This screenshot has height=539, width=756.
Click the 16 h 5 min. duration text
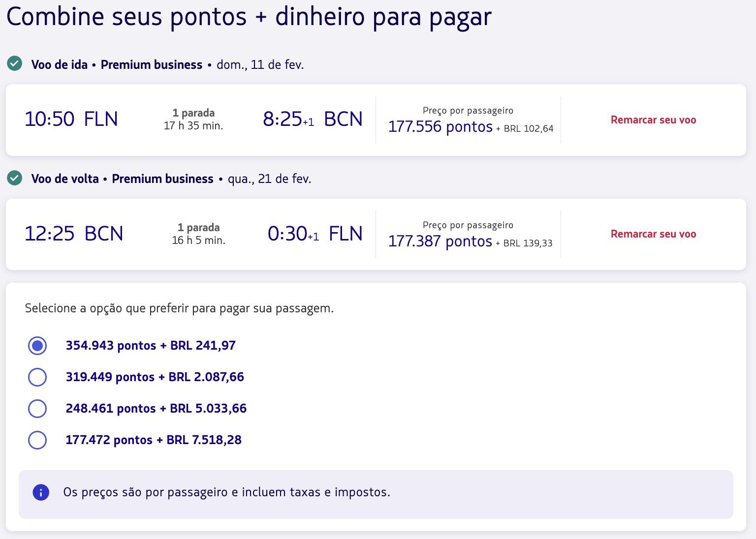click(198, 240)
